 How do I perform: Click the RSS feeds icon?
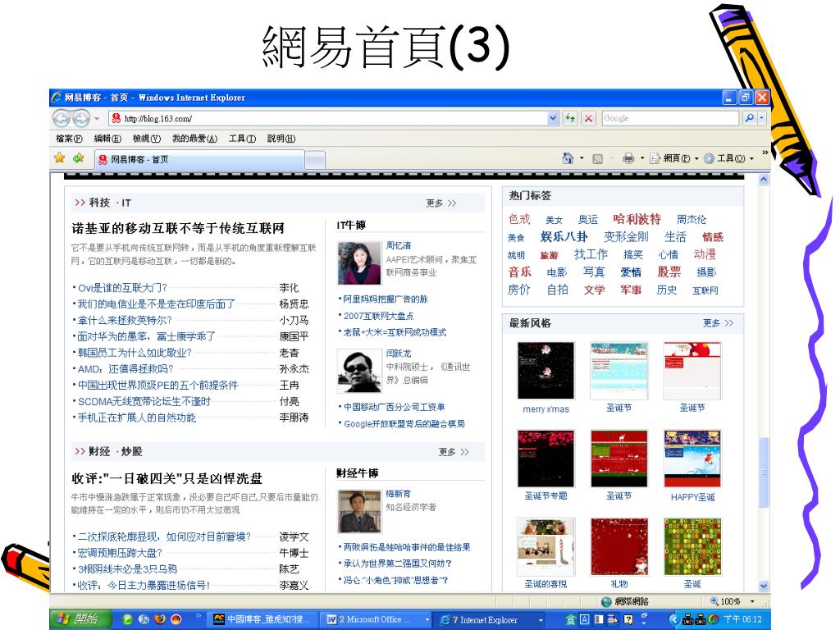click(x=597, y=158)
